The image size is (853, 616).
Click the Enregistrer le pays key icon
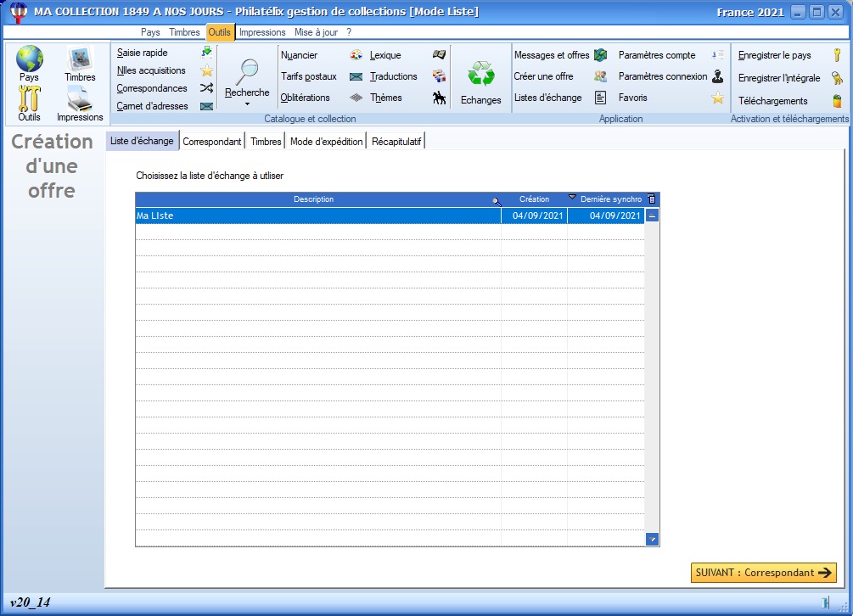click(x=837, y=55)
